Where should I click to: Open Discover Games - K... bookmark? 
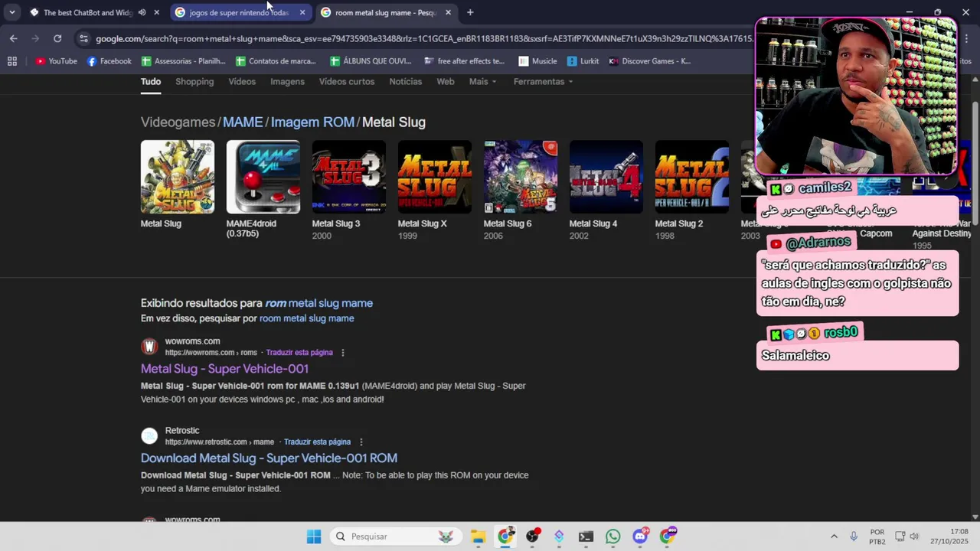click(x=649, y=61)
